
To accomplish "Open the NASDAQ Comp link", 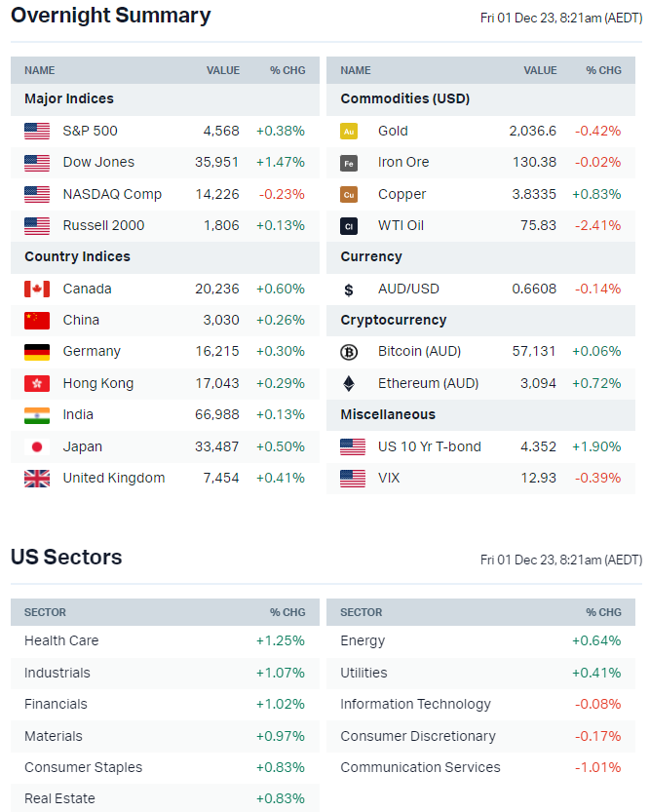I will coord(112,194).
